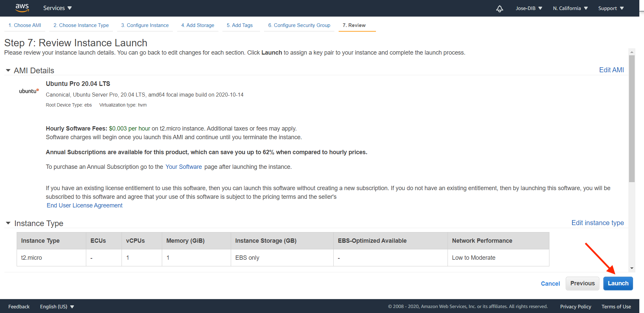644x313 pixels.
Task: Collapse the Instance Type section
Action: click(8, 223)
